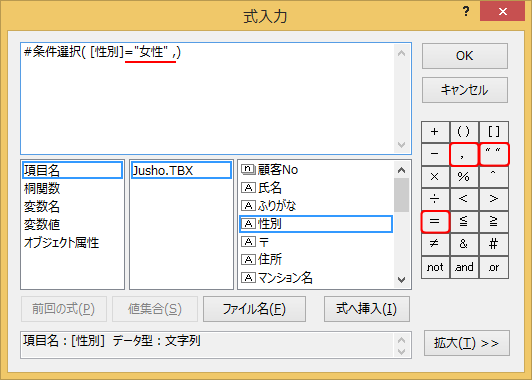This screenshot has width=532, height=380.
Task: Open the ファイル名 button
Action: coord(254,309)
